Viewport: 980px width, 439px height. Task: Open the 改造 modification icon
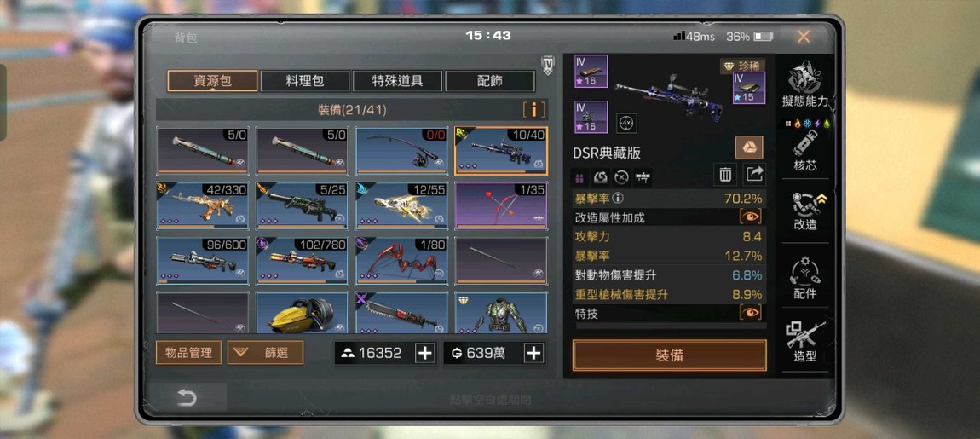[804, 210]
